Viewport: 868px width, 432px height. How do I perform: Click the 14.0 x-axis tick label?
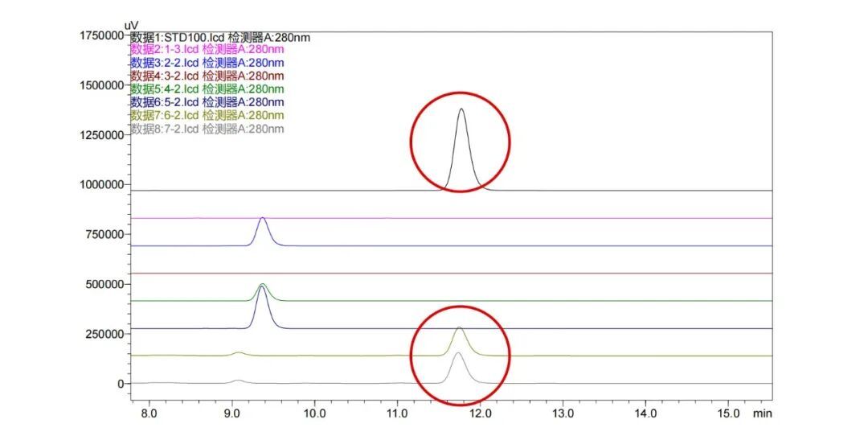[645, 413]
